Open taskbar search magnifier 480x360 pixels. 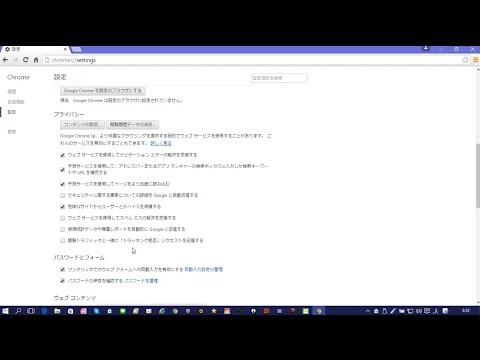coord(18,311)
